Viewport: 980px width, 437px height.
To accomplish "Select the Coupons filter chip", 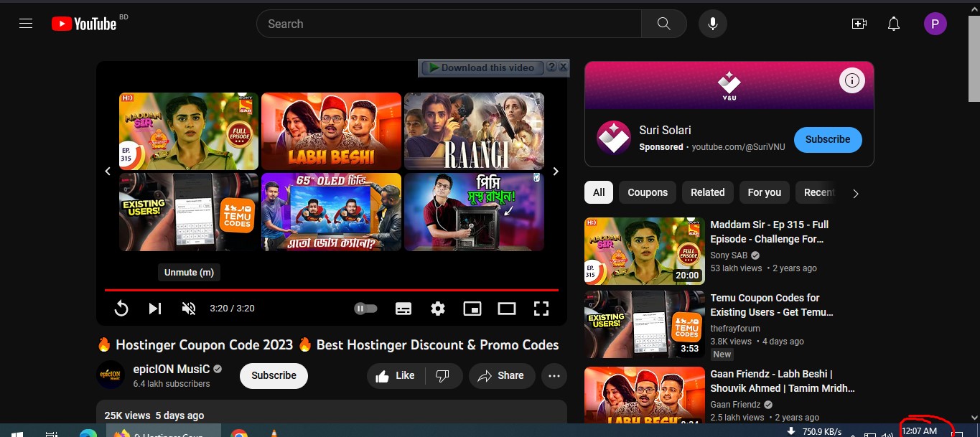I will coord(648,192).
